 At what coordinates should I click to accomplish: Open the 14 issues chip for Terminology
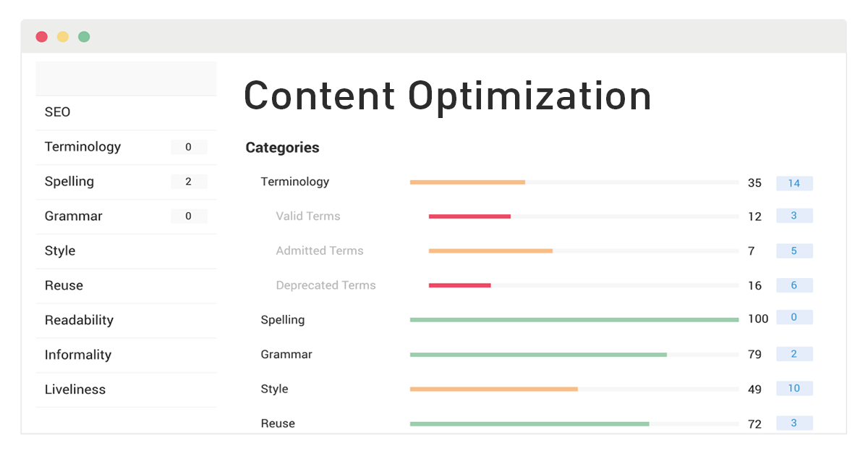tap(794, 183)
